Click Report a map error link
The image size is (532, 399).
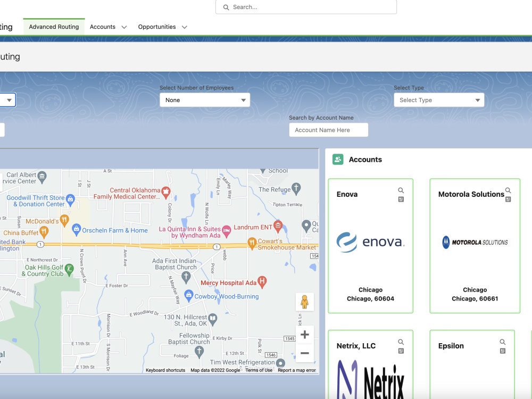296,370
